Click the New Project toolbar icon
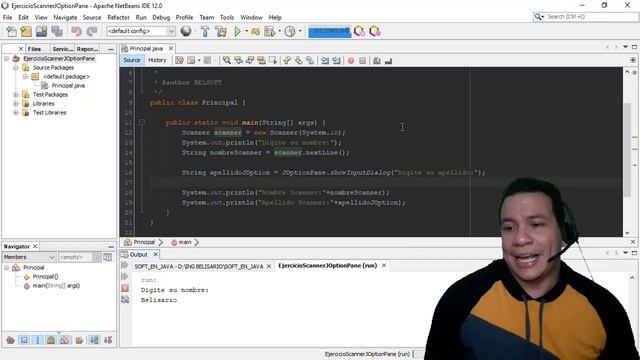Image resolution: width=640 pixels, height=360 pixels. 26,31
